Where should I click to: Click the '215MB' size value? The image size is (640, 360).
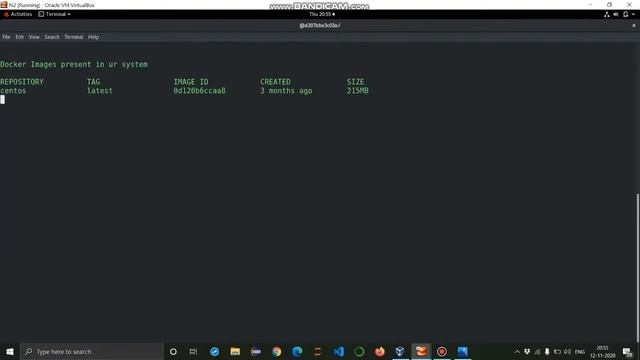(x=358, y=91)
